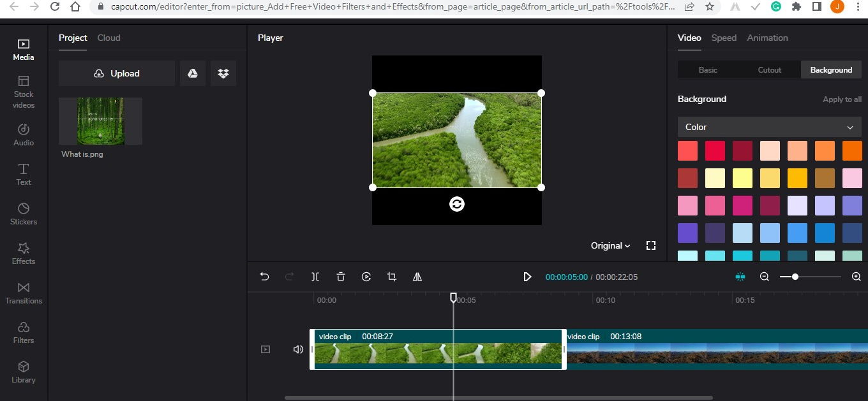This screenshot has width=868, height=401.
Task: Click the split clip icon in timeline toolbar
Action: coord(315,277)
